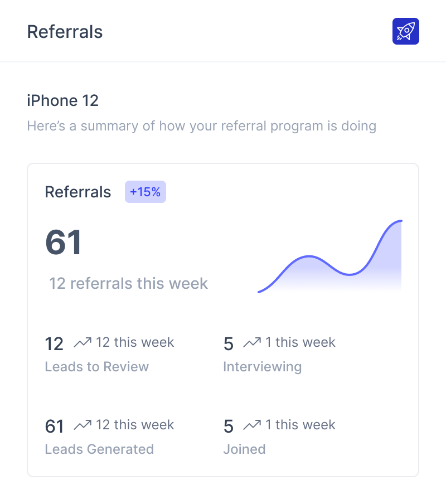Select the large 61 referrals total

click(64, 243)
